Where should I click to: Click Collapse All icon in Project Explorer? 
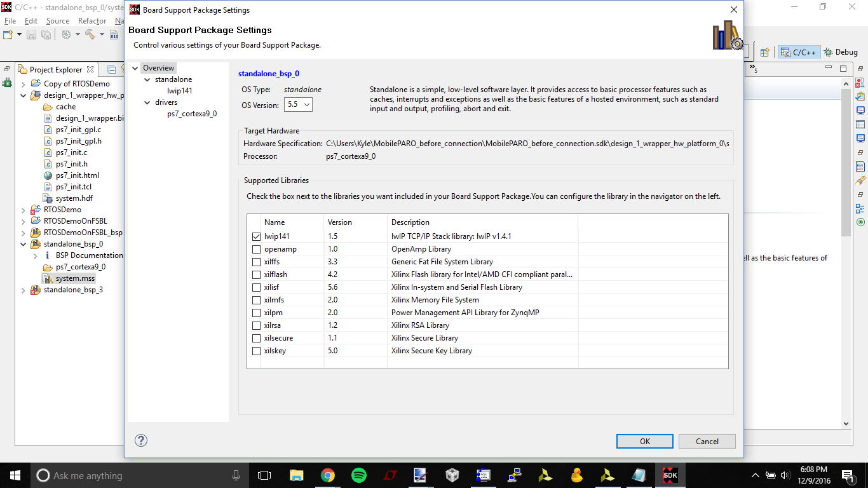(x=112, y=69)
